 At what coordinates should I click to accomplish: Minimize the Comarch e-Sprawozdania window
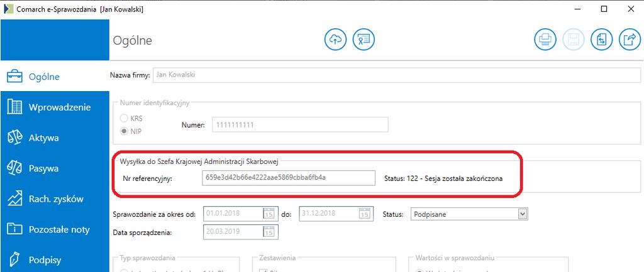coord(577,9)
